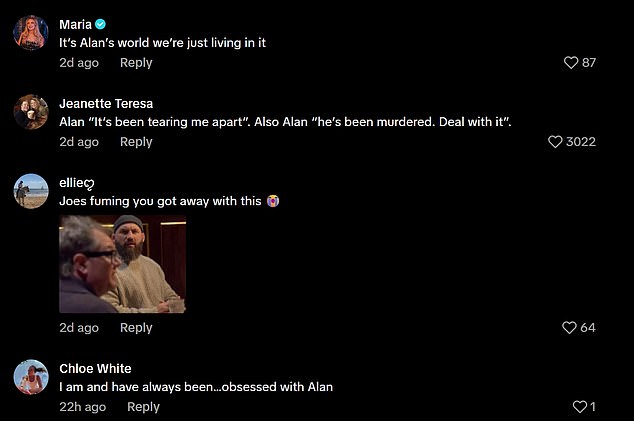Click the Jeanette Teresa username

click(x=105, y=103)
